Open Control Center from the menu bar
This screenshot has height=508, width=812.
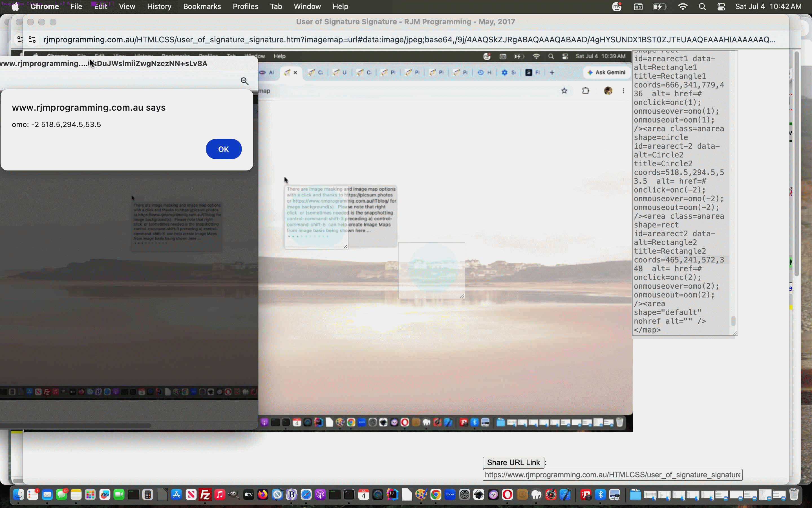(721, 6)
